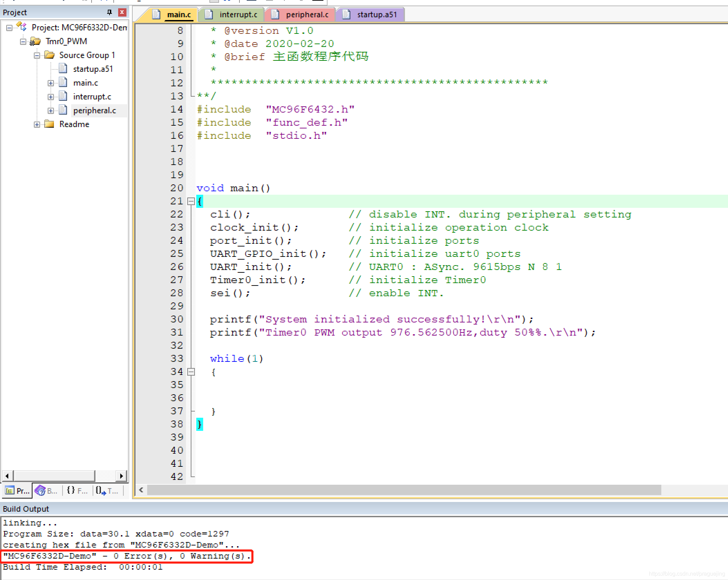The image size is (728, 580).
Task: Click the interrupt.c file icon in tree
Action: click(x=63, y=96)
